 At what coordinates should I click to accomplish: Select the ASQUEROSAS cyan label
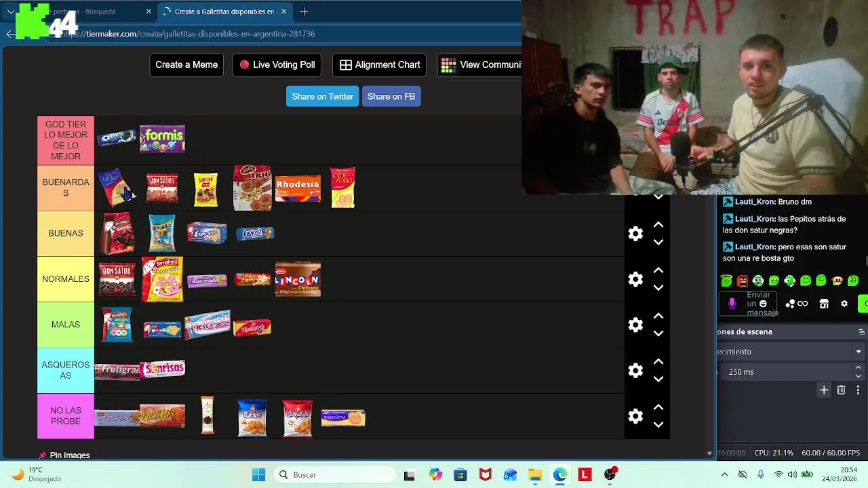[x=66, y=370]
